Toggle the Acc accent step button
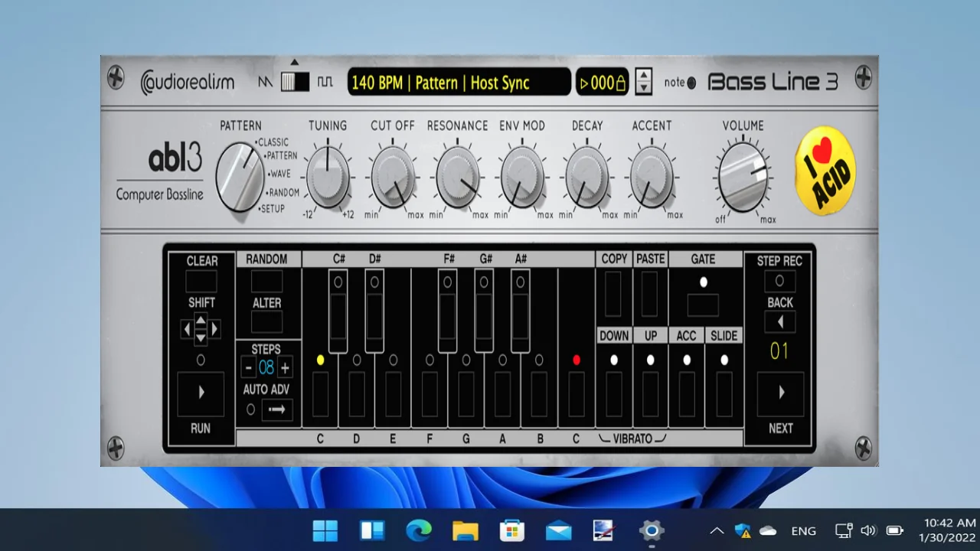 click(687, 394)
